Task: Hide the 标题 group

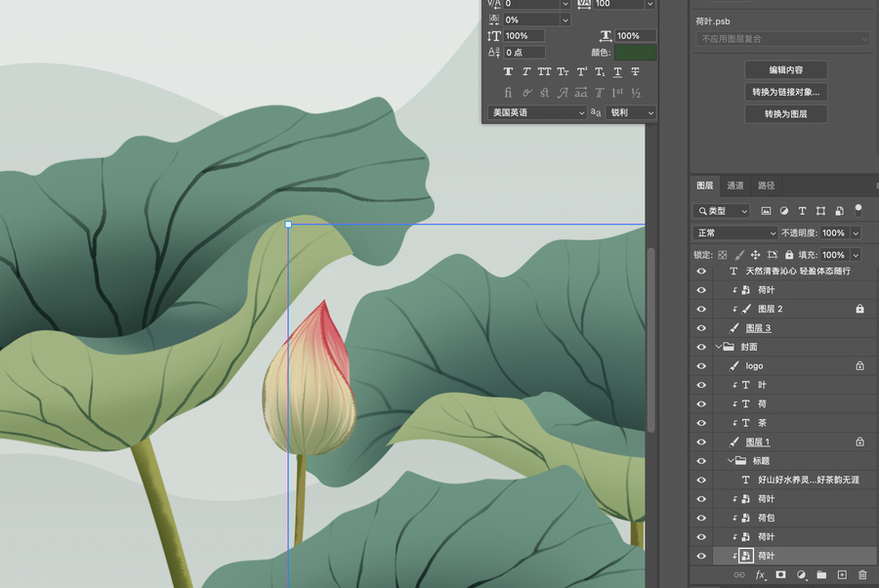Action: coord(701,461)
